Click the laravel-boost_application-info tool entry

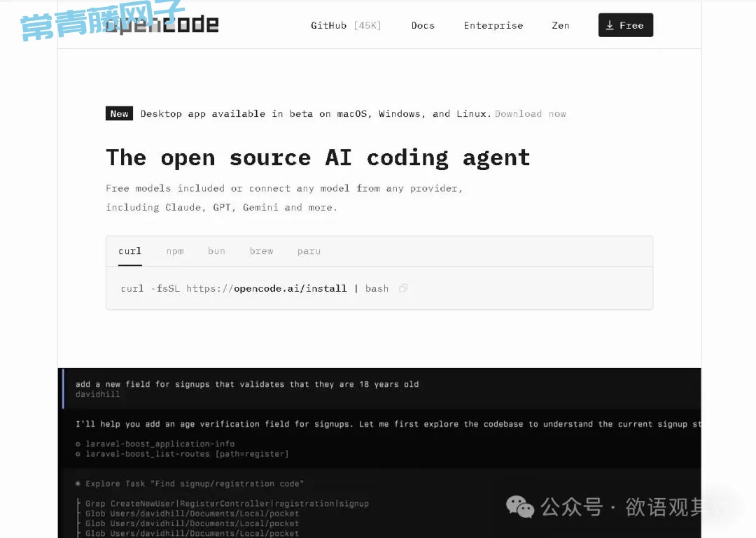pyautogui.click(x=160, y=444)
